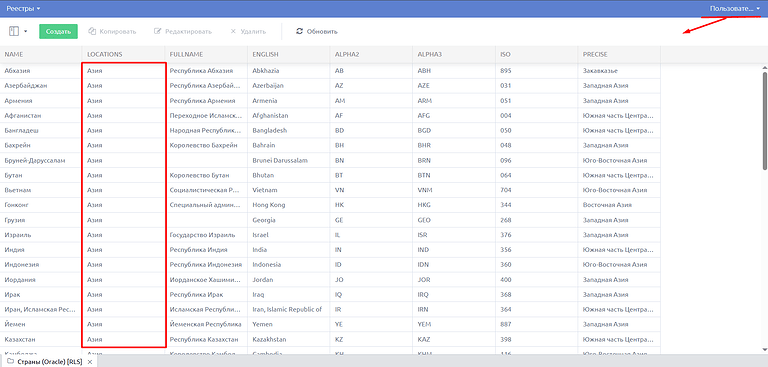Image resolution: width=768 pixels, height=367 pixels.
Task: Click the Йеменская Республика cell
Action: tap(206, 324)
